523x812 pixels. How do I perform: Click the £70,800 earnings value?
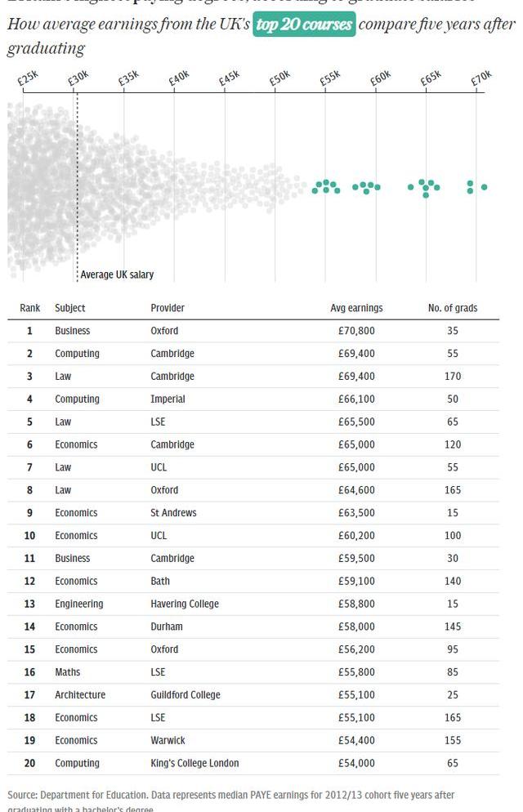click(x=356, y=331)
